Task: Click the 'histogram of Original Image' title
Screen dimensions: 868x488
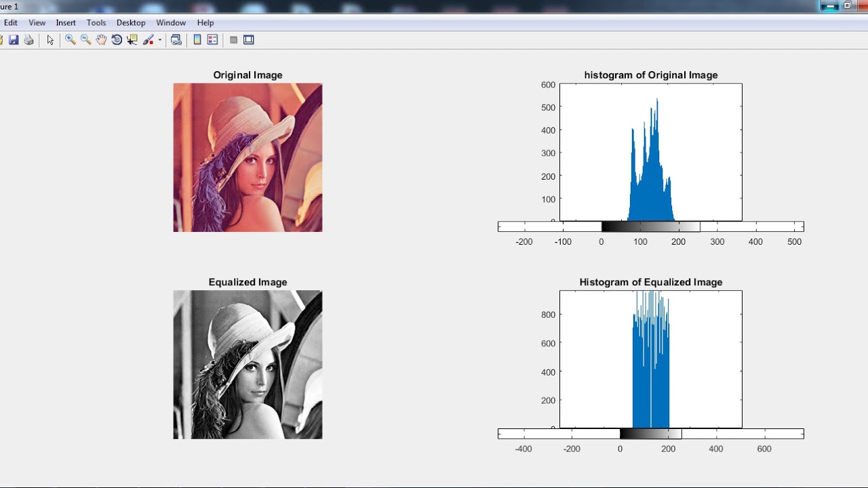Action: pos(651,75)
